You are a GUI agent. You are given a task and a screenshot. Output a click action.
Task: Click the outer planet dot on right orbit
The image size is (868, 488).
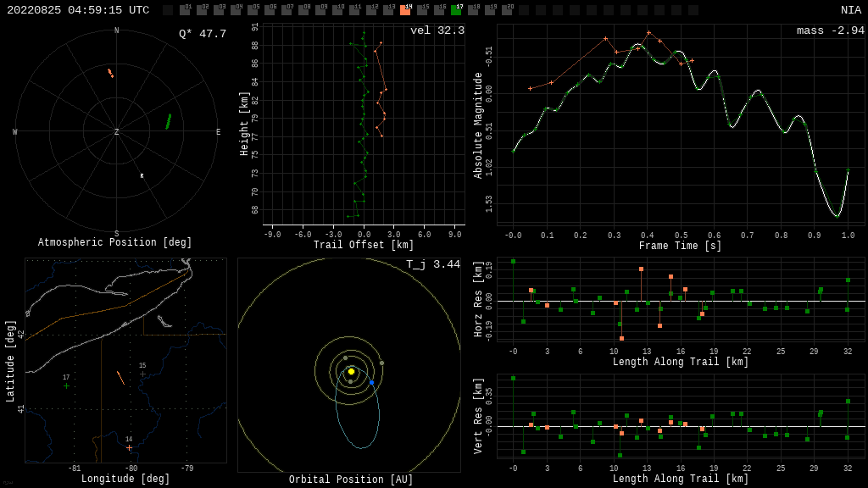[381, 363]
